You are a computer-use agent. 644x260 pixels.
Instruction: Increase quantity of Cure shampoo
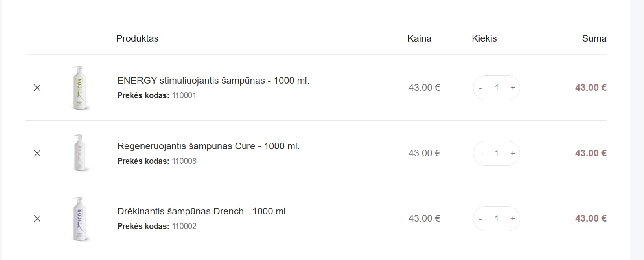pos(513,154)
